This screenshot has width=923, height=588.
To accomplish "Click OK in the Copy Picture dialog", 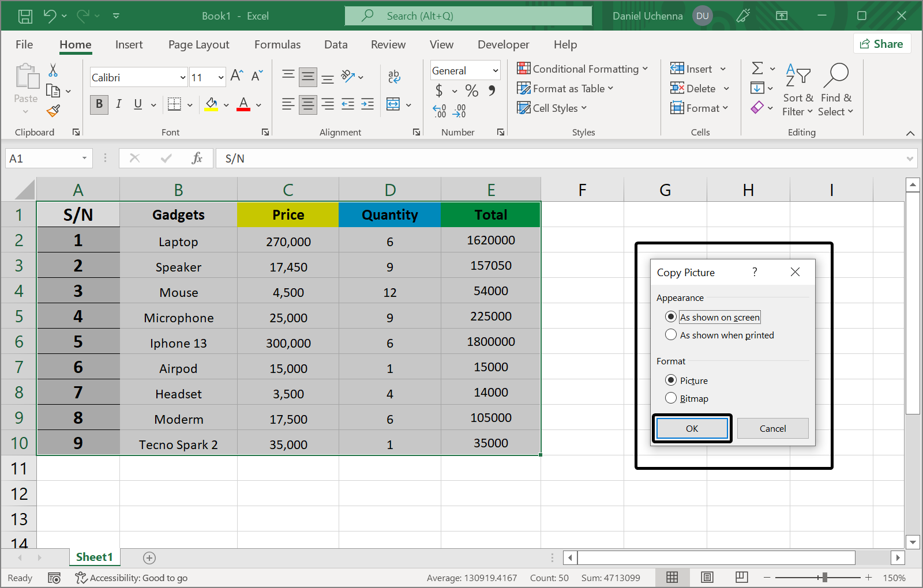I will pyautogui.click(x=692, y=428).
